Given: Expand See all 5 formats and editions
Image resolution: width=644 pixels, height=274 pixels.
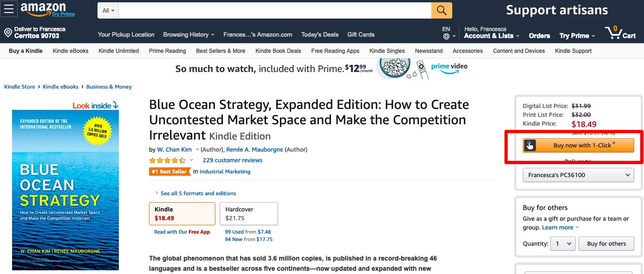Looking at the screenshot, I should (198, 193).
